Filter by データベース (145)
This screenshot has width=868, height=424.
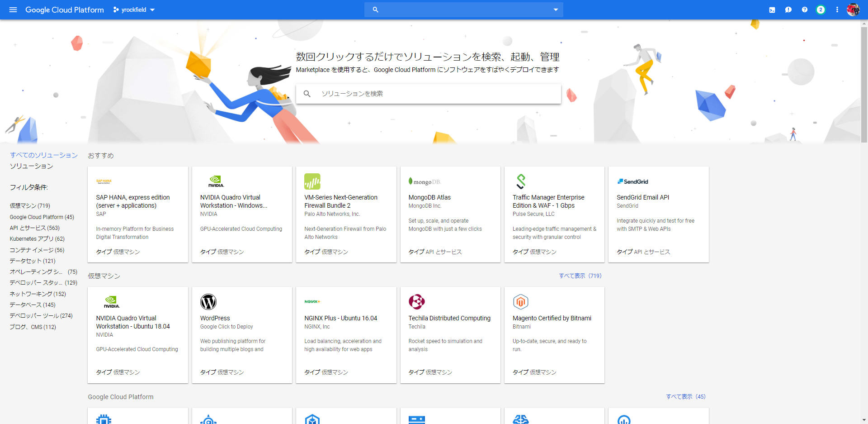[33, 305]
